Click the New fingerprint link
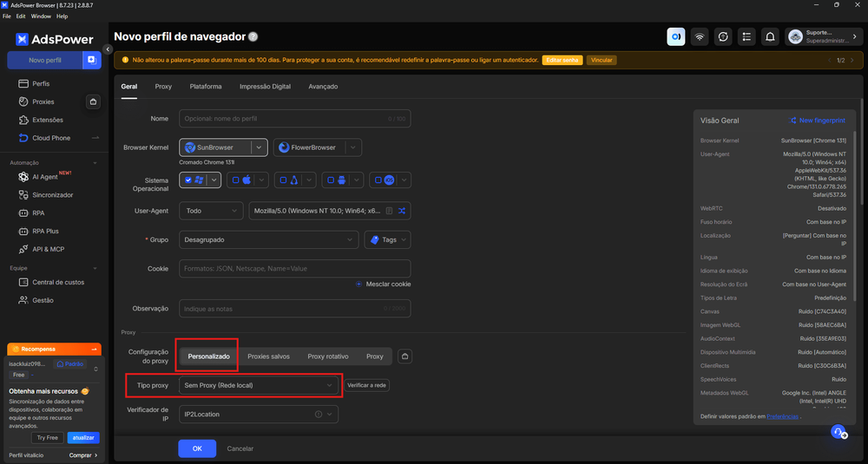The width and height of the screenshot is (868, 464). (x=817, y=120)
